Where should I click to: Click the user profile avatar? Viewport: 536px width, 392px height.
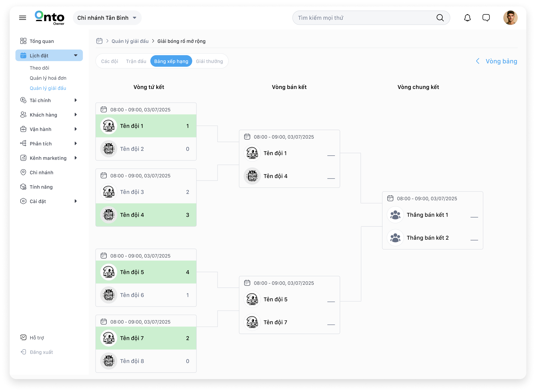[510, 18]
